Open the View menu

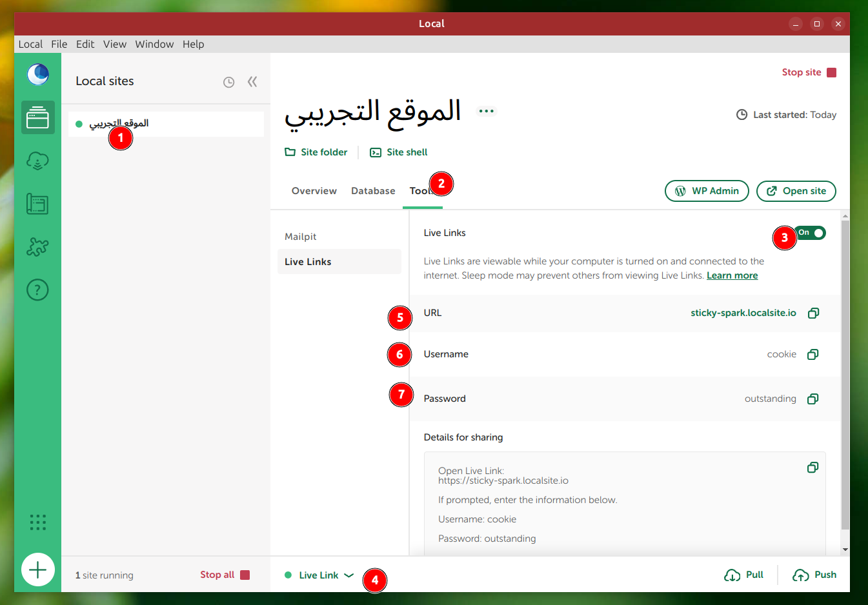pyautogui.click(x=115, y=44)
